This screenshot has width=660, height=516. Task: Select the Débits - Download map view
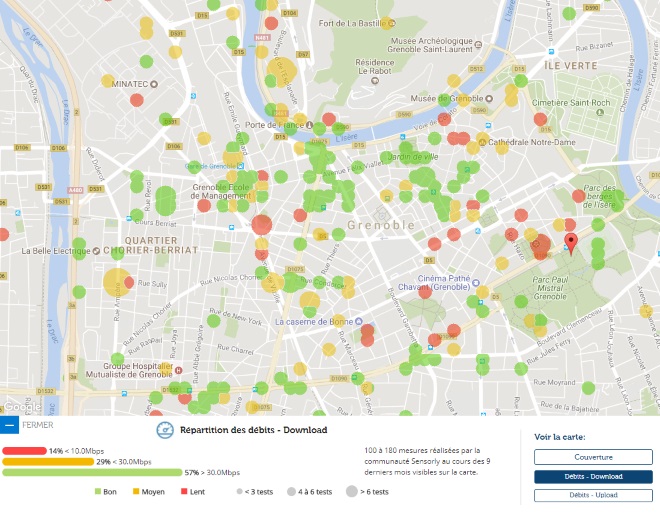click(x=593, y=476)
